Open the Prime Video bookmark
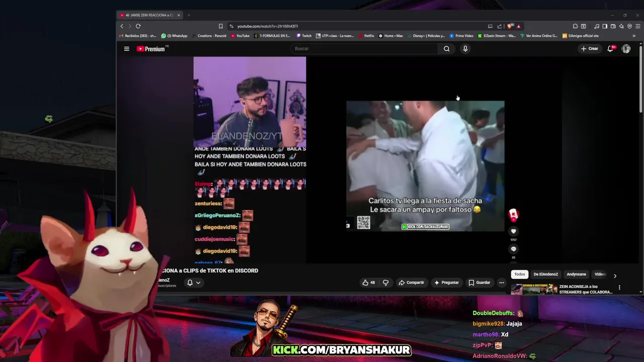The height and width of the screenshot is (362, 644). click(461, 36)
